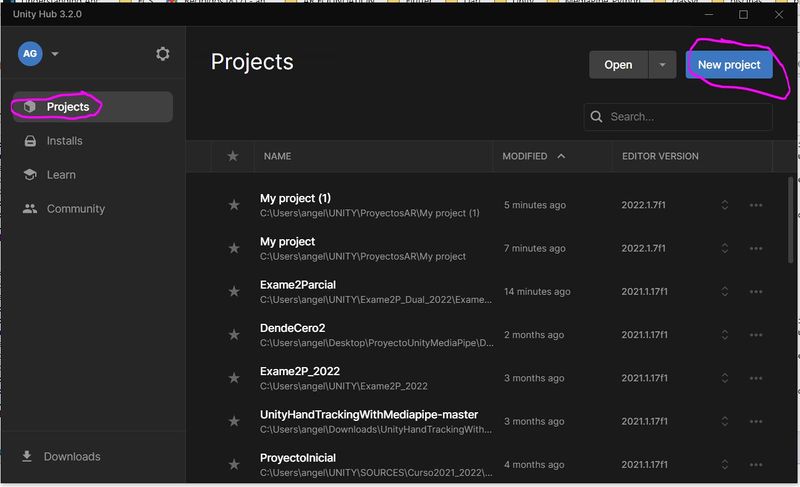Click the 2022.1.7f1 version of My project
Screen dimensions: 800x487
(x=643, y=248)
